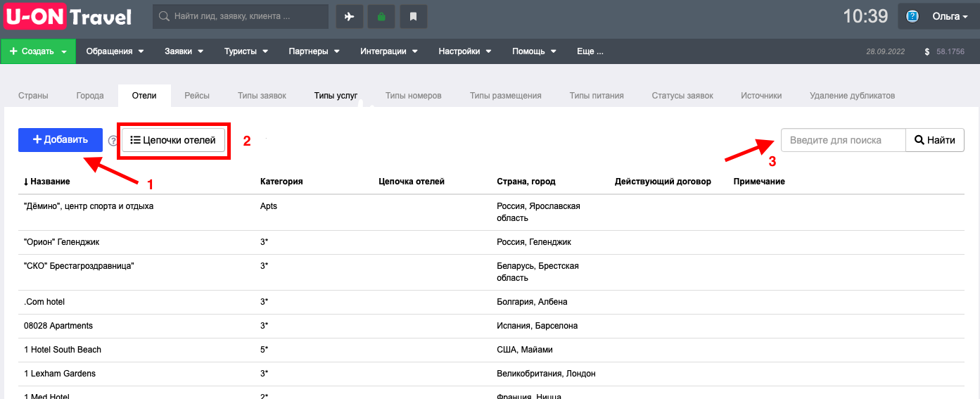Switch to the Города tab

tap(90, 96)
